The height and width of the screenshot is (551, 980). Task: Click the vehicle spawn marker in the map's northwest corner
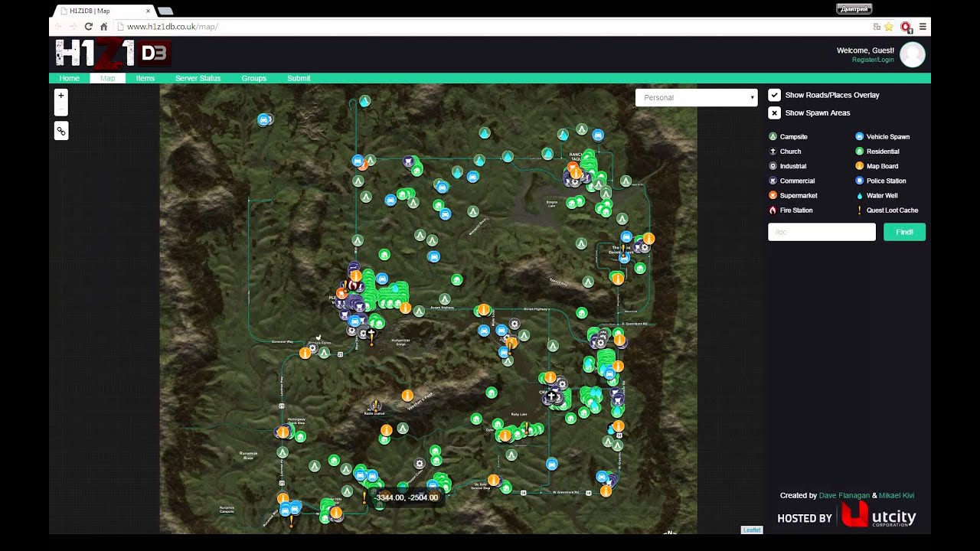[264, 119]
